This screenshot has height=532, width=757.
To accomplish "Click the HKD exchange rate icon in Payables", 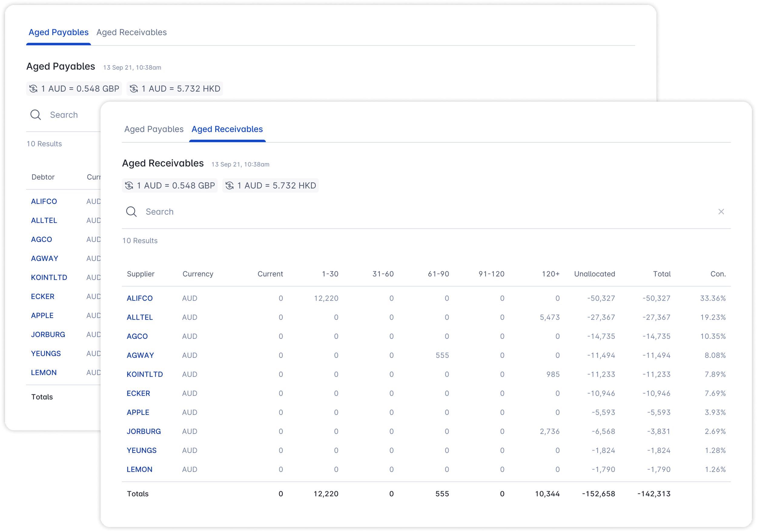I will pos(134,89).
